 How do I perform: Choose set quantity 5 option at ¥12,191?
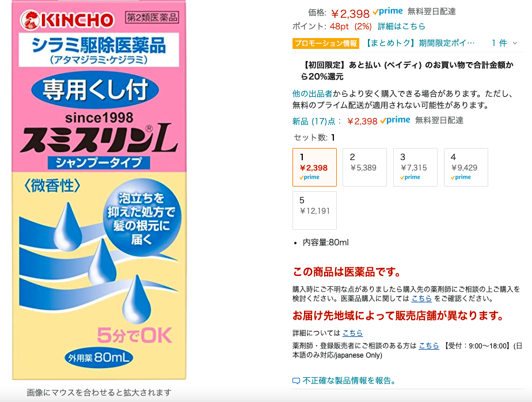coord(314,211)
